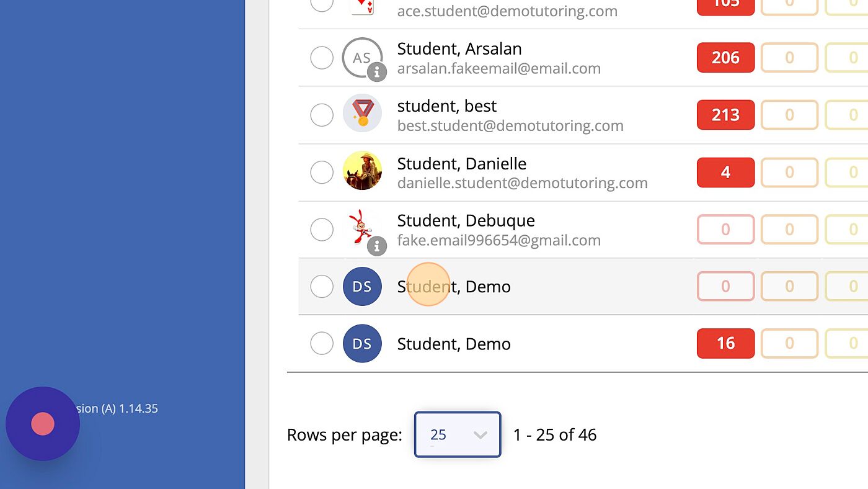Click the DS avatar in the last Demo row
The image size is (868, 489).
pos(362,344)
